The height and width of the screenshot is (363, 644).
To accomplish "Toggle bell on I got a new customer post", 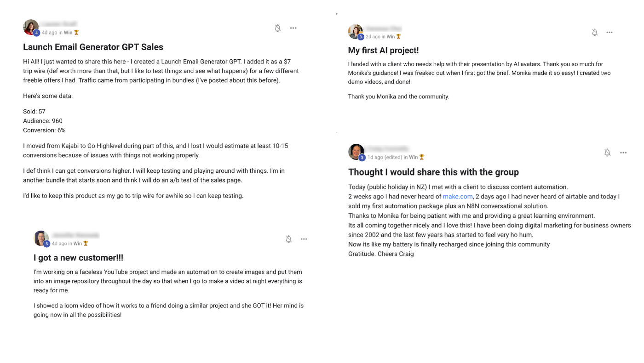I will pos(289,239).
